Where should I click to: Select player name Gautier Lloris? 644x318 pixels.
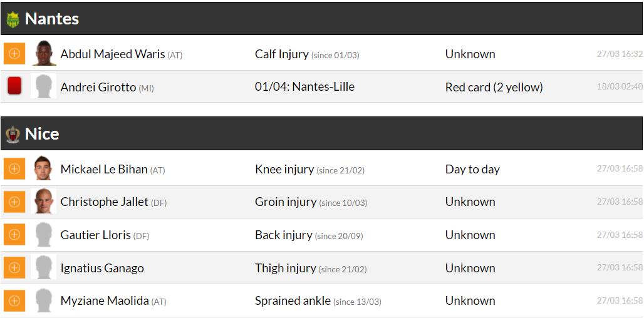click(x=96, y=235)
